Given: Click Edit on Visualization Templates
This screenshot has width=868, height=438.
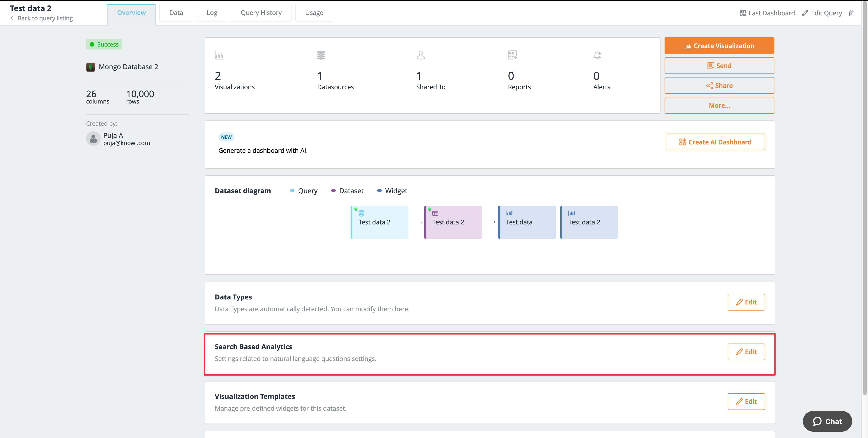Looking at the screenshot, I should 746,402.
